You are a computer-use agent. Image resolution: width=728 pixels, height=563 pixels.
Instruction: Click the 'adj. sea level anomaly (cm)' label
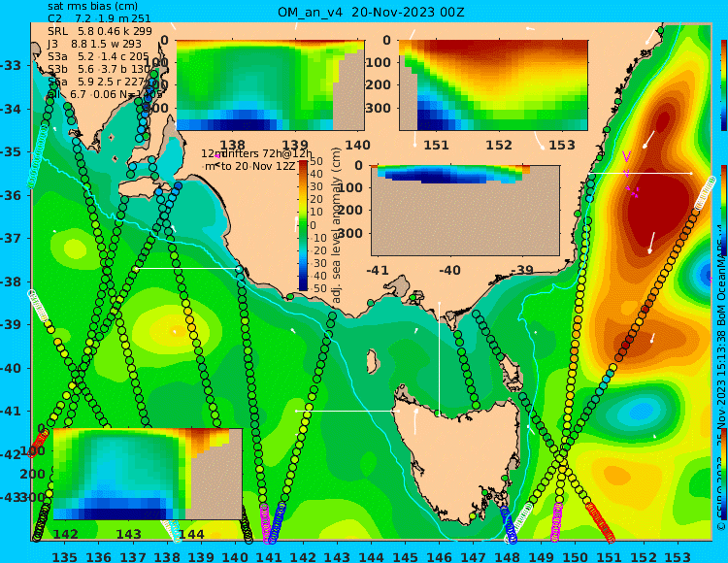click(x=337, y=225)
